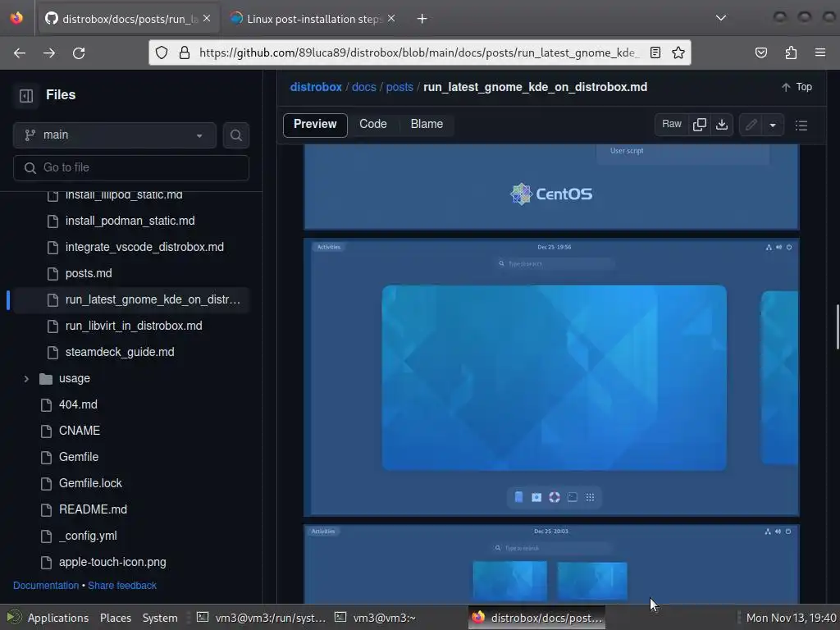
Task: Switch to the Code tab
Action: 373,125
